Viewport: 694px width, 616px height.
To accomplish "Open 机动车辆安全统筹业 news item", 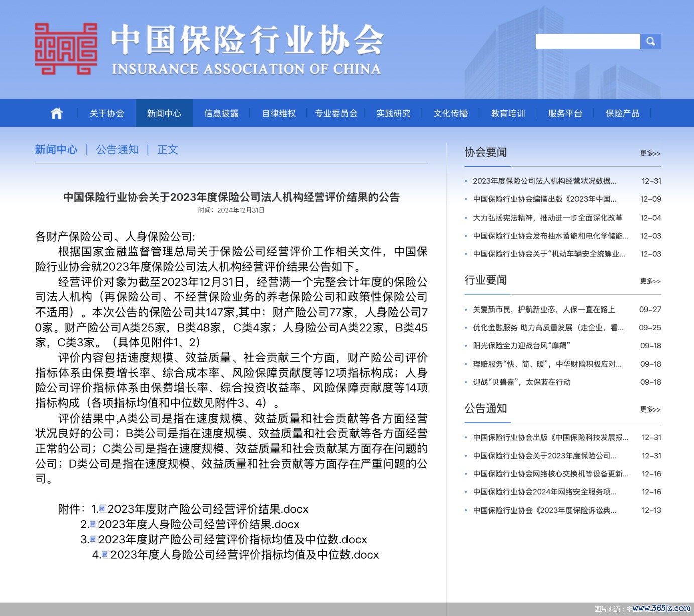I will (549, 254).
